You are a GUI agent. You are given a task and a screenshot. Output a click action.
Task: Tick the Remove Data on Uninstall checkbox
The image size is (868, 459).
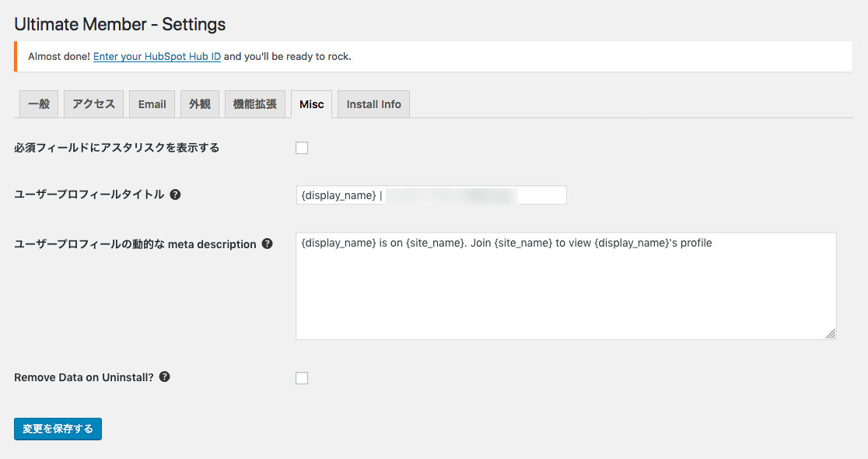[x=302, y=378]
